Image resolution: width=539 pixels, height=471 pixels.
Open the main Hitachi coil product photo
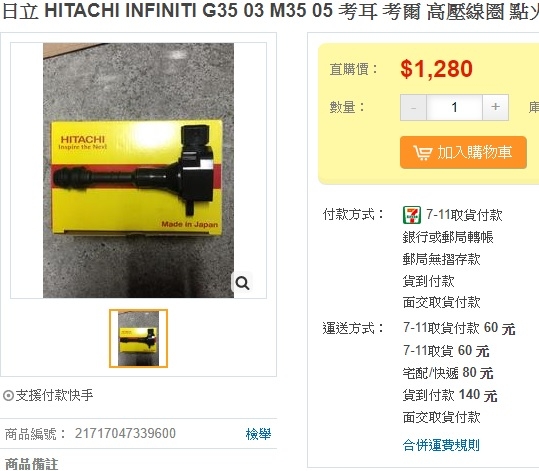click(138, 170)
